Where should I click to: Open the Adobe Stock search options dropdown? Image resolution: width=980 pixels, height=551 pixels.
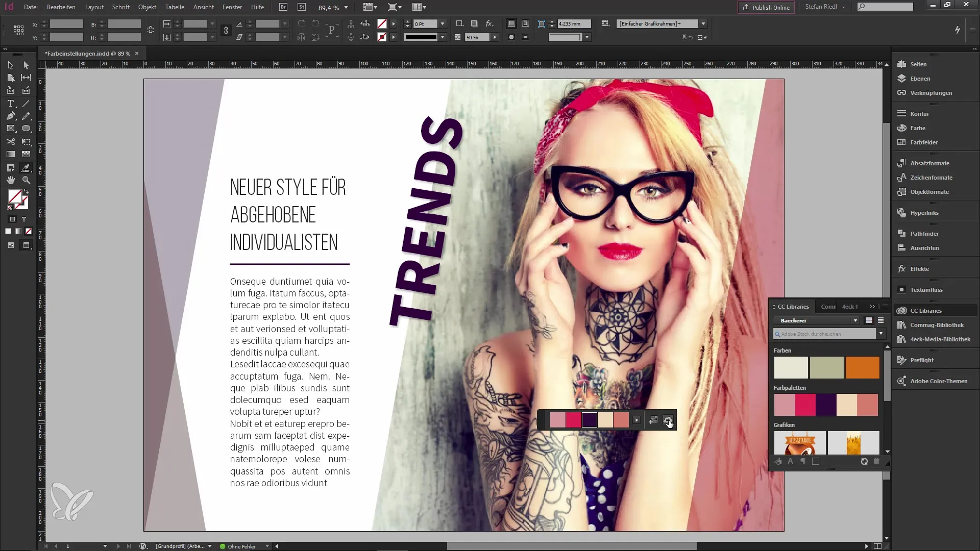pos(880,334)
